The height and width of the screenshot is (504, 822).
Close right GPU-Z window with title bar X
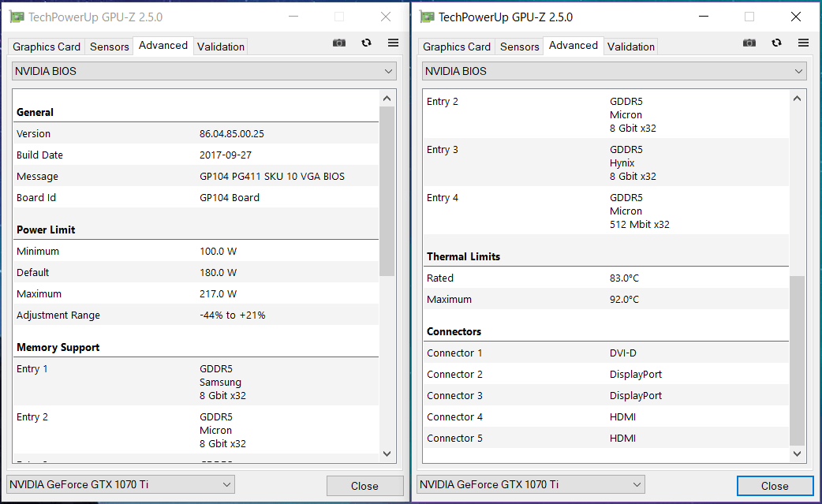tap(796, 17)
